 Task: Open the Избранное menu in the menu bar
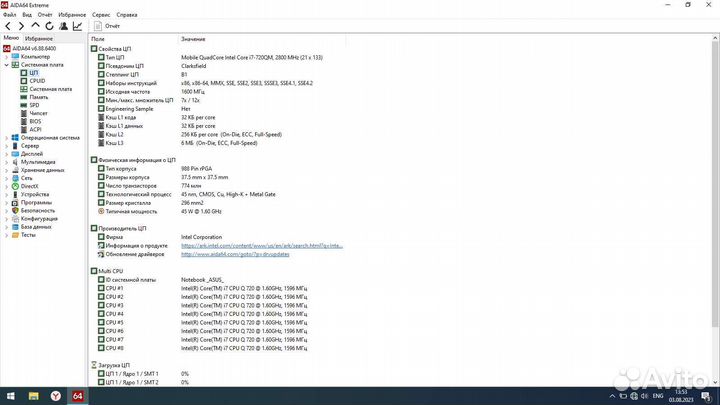(x=72, y=15)
